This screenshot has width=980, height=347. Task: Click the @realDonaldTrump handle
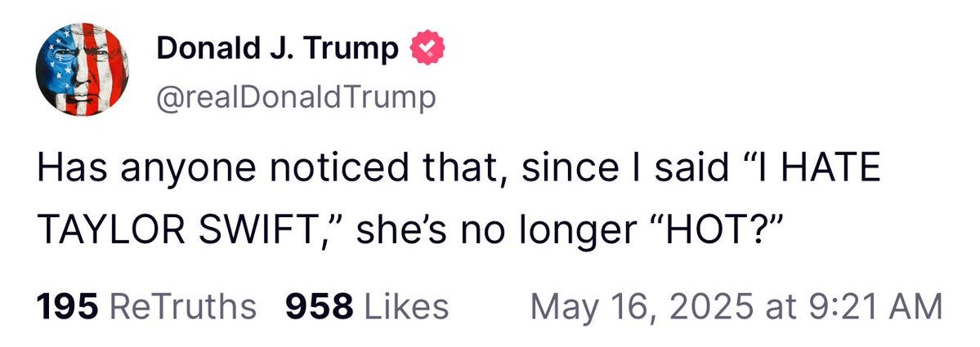click(296, 98)
